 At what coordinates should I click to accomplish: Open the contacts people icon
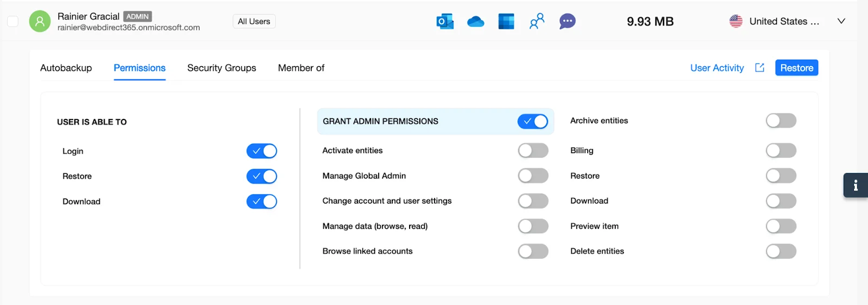537,22
